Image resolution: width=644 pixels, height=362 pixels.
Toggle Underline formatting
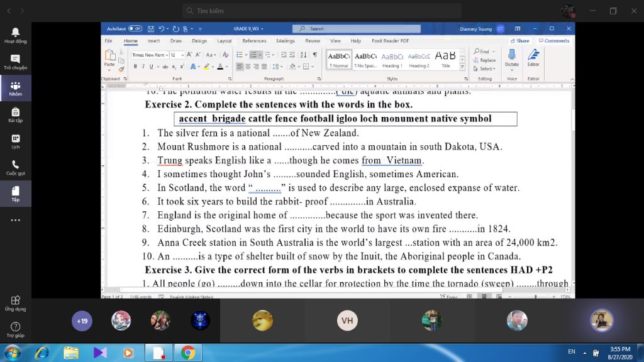coord(151,67)
